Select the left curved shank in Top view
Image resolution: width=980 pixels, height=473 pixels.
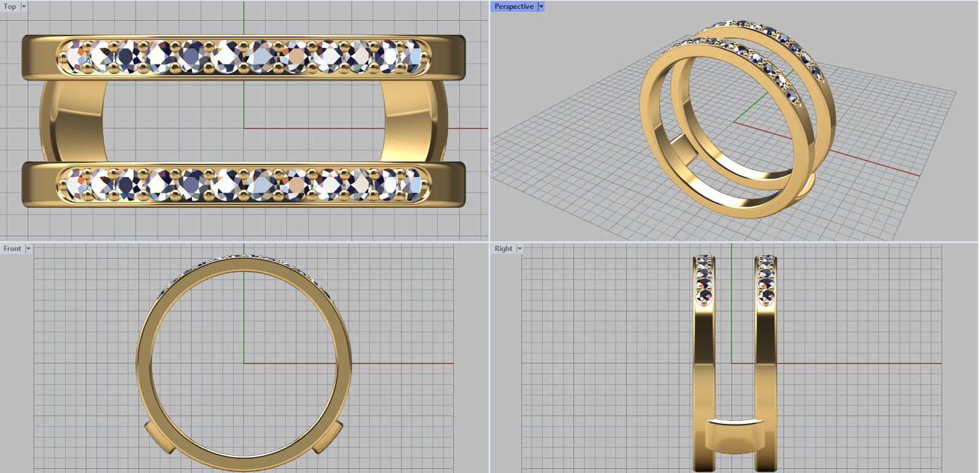coord(70,121)
